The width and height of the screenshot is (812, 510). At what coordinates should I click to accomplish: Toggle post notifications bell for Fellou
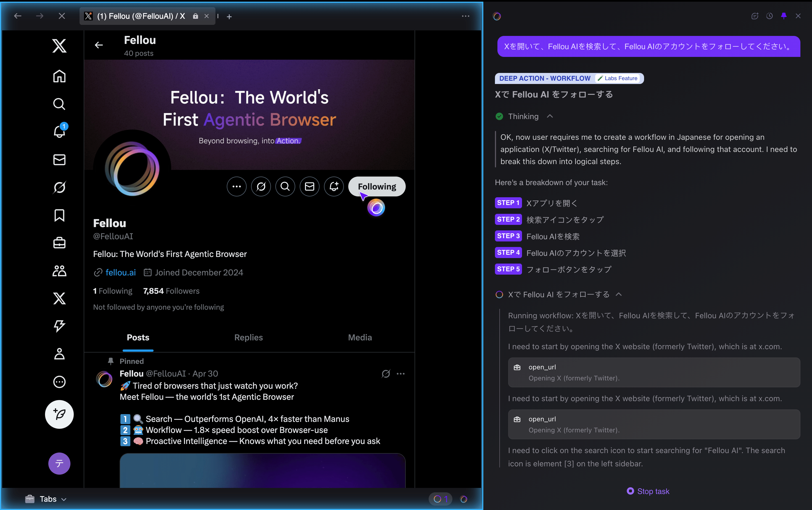click(x=334, y=186)
